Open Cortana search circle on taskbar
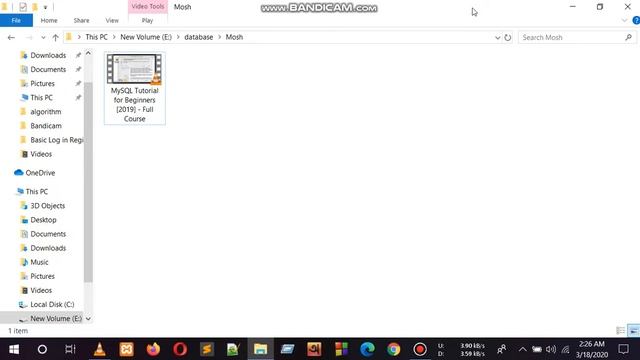 [x=42, y=349]
